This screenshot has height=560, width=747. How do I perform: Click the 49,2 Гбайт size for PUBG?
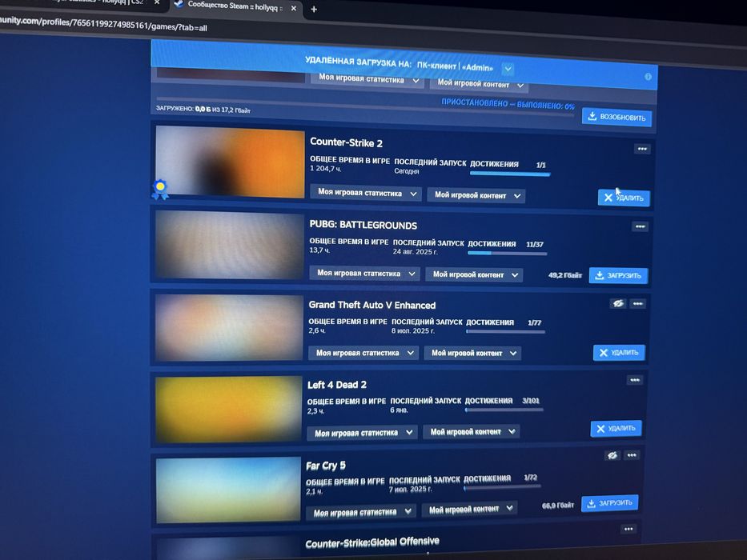pyautogui.click(x=565, y=275)
